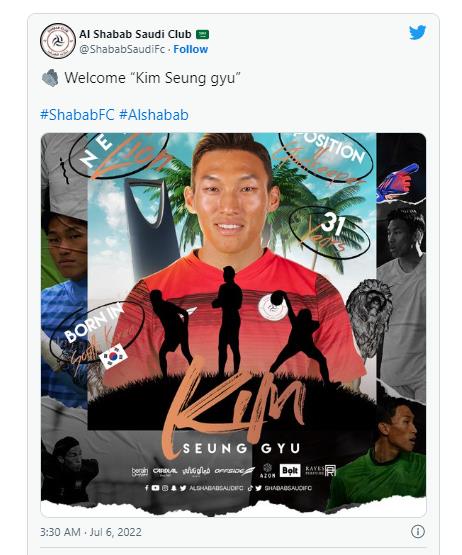The width and height of the screenshot is (462, 555).
Task: Click the Offside sponsor logo
Action: coord(234,471)
